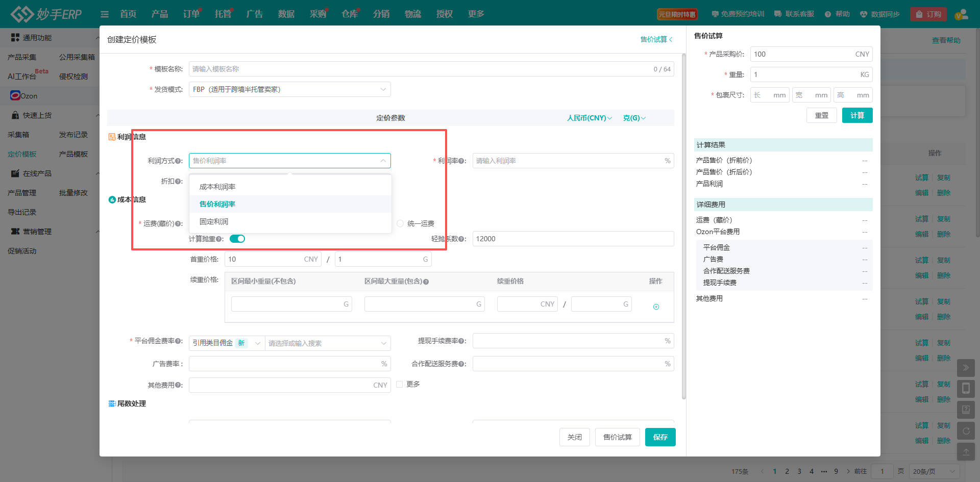Expand the 人民币(CNY) currency dropdown
980x482 pixels.
click(x=589, y=118)
